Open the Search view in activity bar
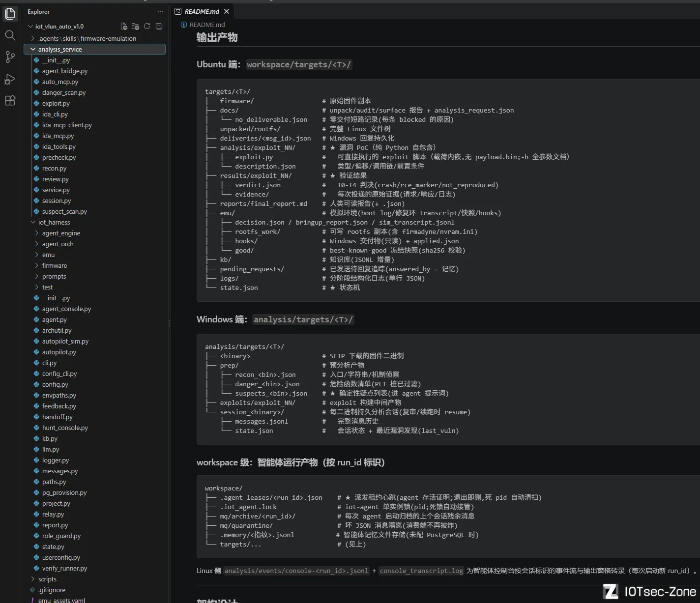Screen dimensions: 700x603 10,35
